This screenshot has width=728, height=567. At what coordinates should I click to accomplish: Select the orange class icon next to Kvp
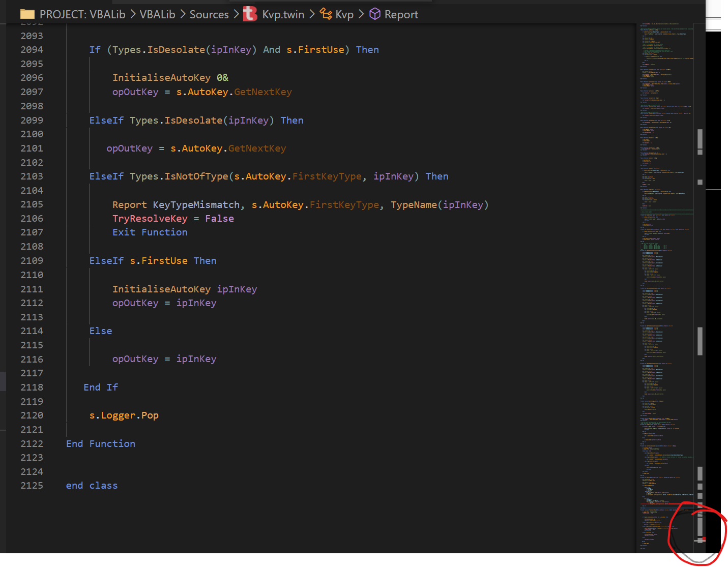326,14
